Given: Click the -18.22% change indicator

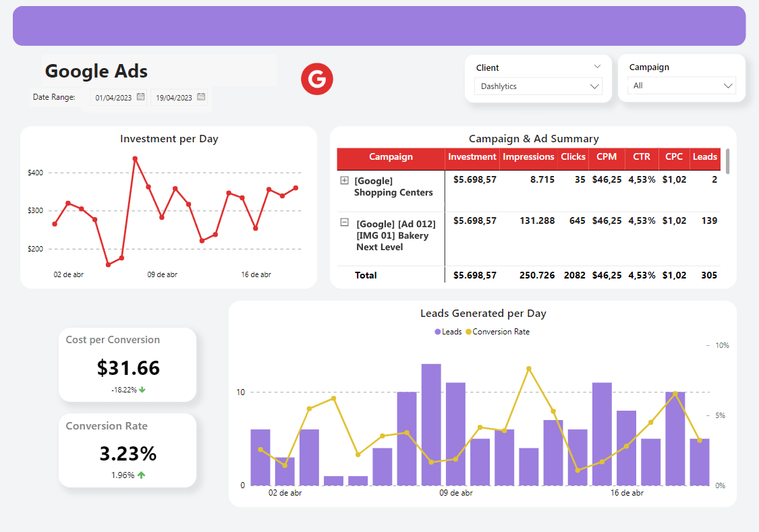Looking at the screenshot, I should click(x=124, y=390).
